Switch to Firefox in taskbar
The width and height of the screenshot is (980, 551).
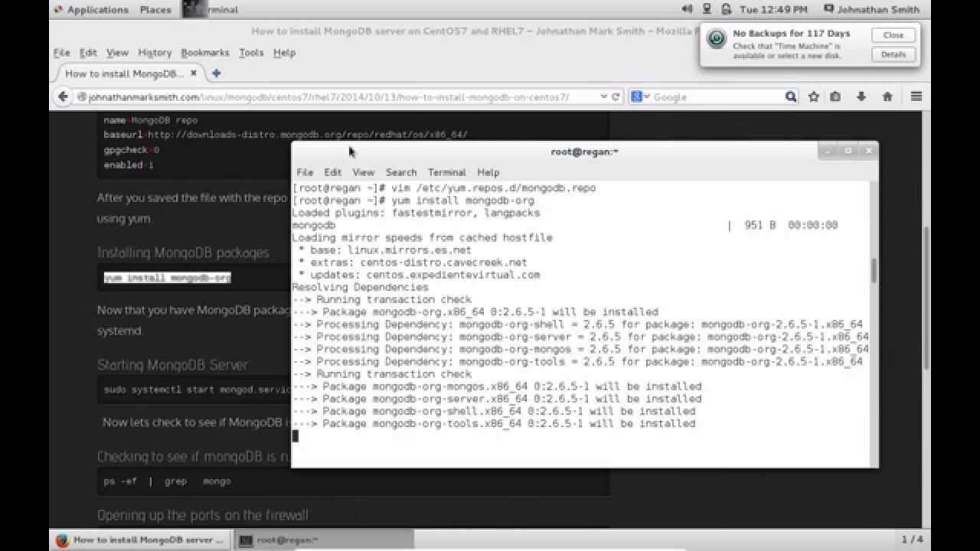tap(141, 540)
